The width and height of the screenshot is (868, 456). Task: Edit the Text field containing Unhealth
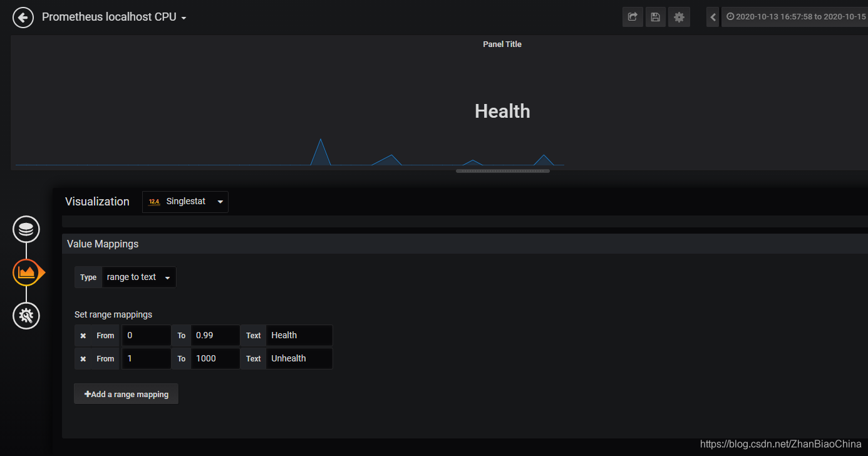299,359
